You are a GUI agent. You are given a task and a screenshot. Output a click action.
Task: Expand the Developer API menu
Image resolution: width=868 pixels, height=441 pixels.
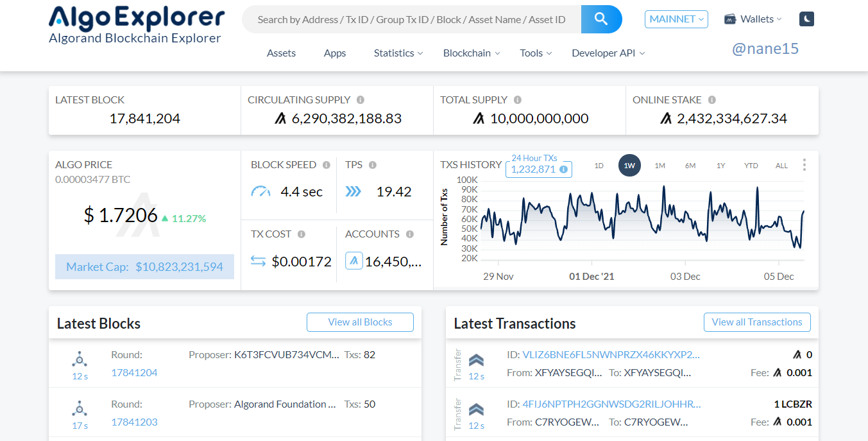coord(608,53)
